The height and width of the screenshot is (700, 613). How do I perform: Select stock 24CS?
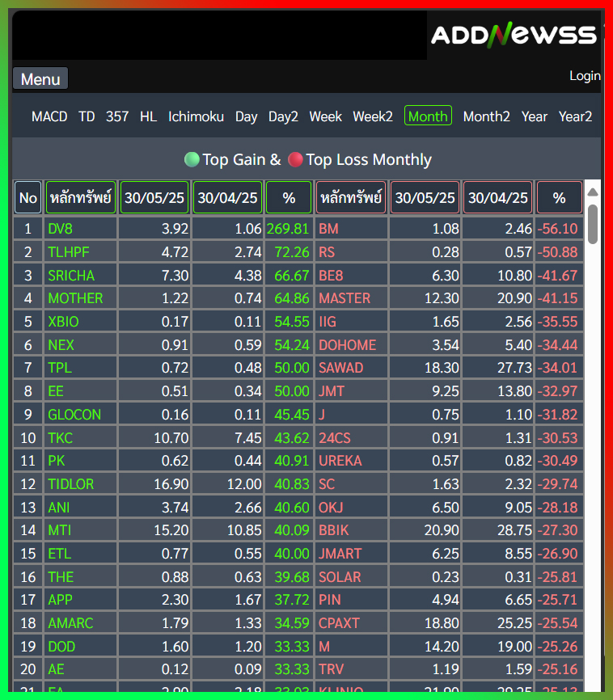[334, 437]
